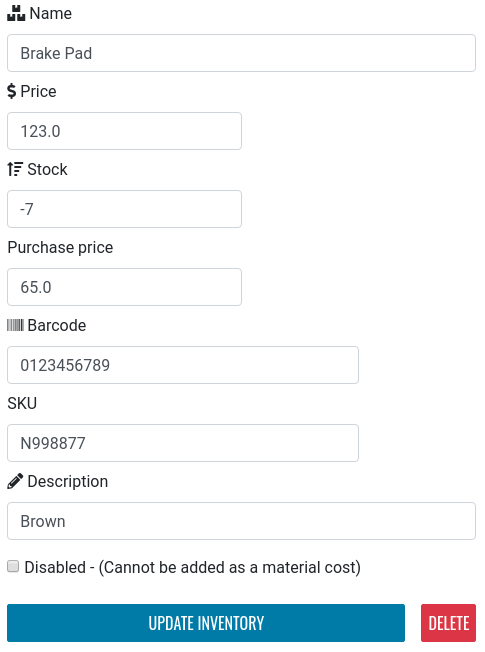
Task: Click the barcode icon beside Barcode label
Action: pyautogui.click(x=15, y=325)
